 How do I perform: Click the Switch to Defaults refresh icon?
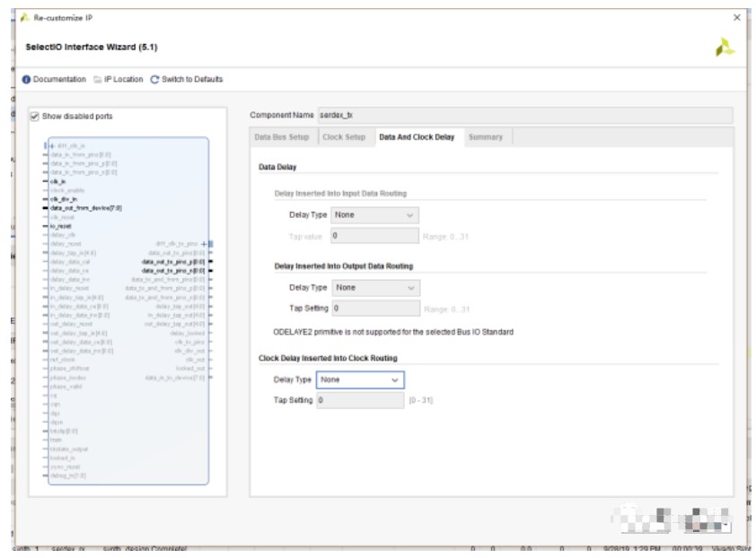coord(154,80)
